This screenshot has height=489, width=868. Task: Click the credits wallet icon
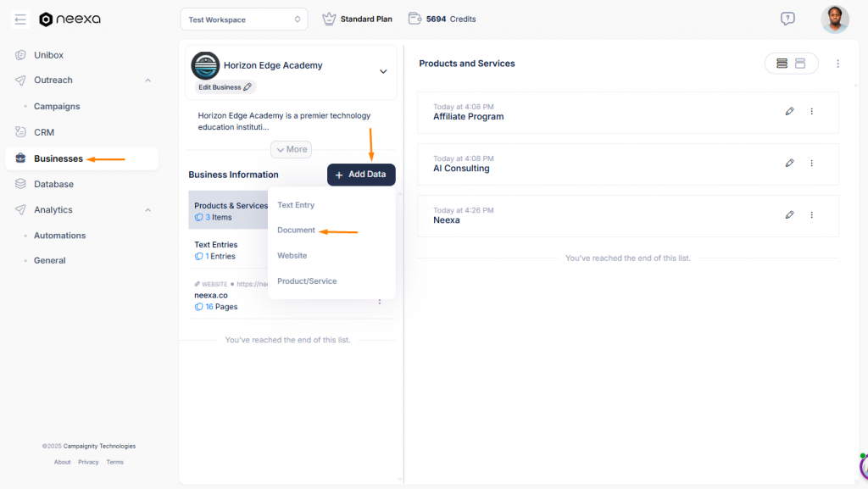415,19
